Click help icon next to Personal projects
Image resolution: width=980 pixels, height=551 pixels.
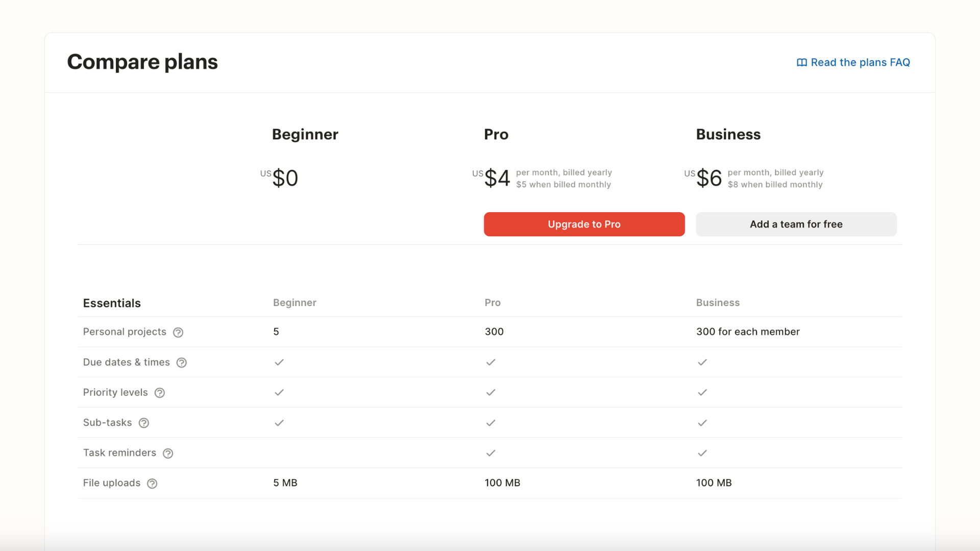(178, 333)
